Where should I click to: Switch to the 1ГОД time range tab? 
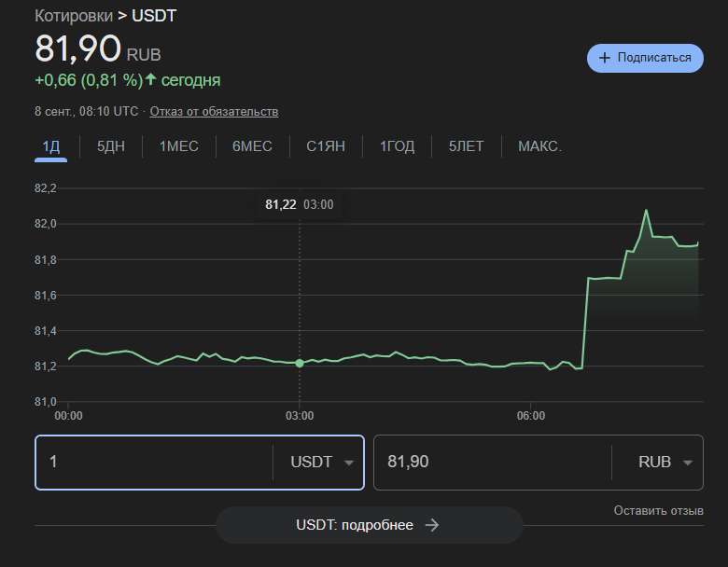tap(397, 146)
